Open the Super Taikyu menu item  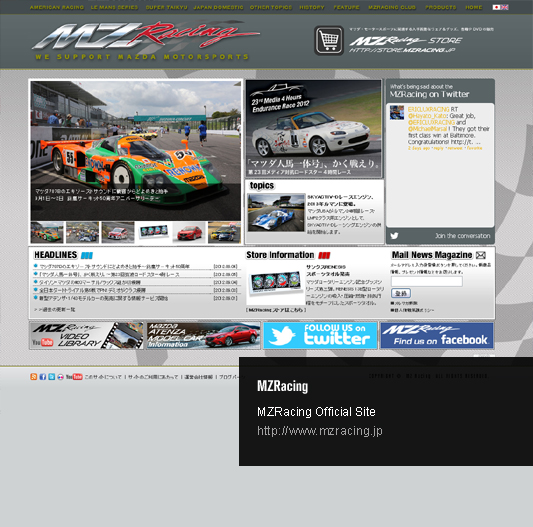166,7
